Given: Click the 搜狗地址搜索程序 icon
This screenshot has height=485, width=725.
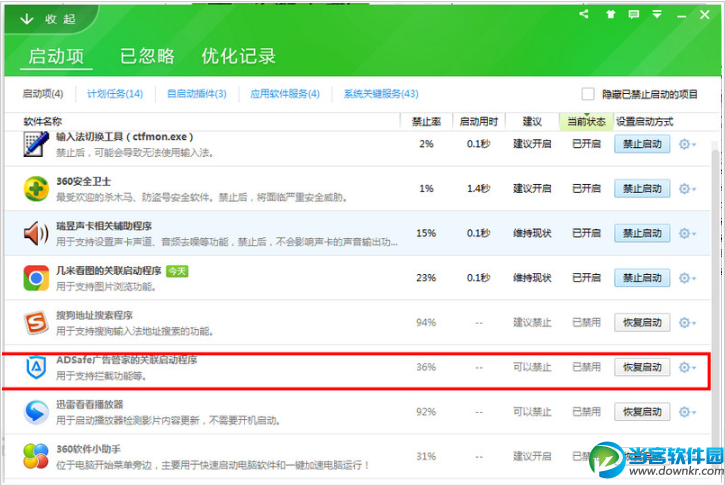Looking at the screenshot, I should pos(36,322).
